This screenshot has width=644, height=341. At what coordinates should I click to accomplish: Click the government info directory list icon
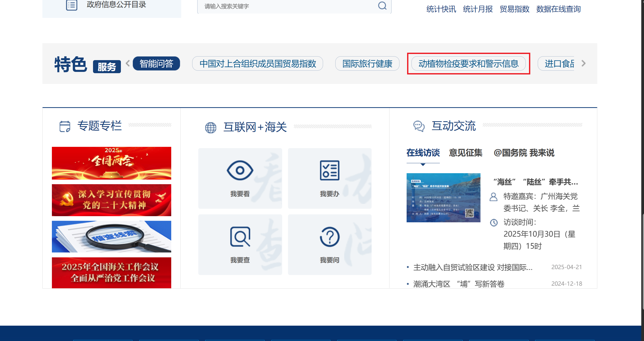72,5
